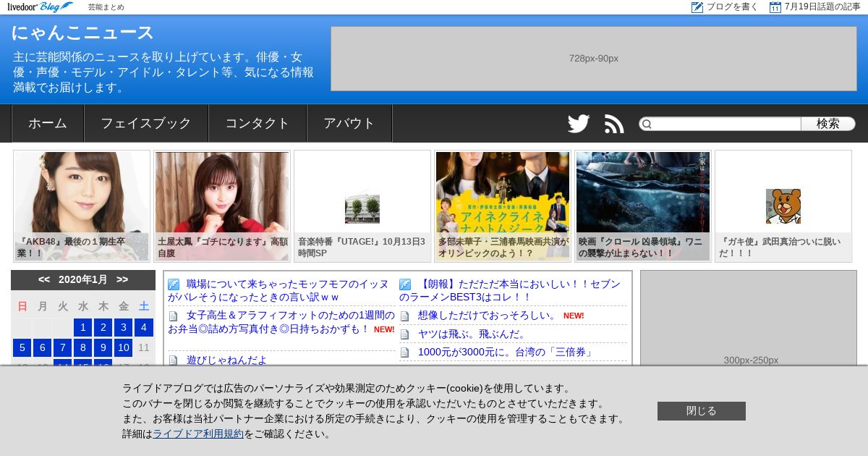Click the pencil icon beside ブログを書く

click(x=697, y=7)
